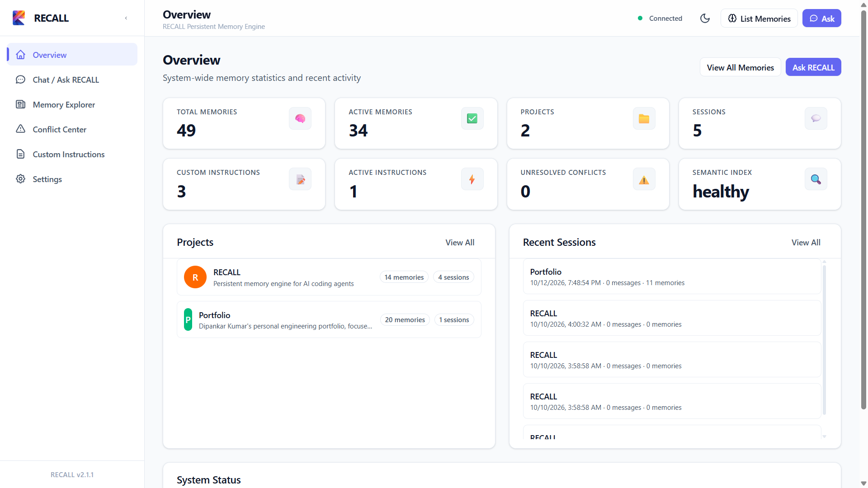The height and width of the screenshot is (488, 868).
Task: Click the page's main vertical scrollbar
Action: click(x=863, y=210)
